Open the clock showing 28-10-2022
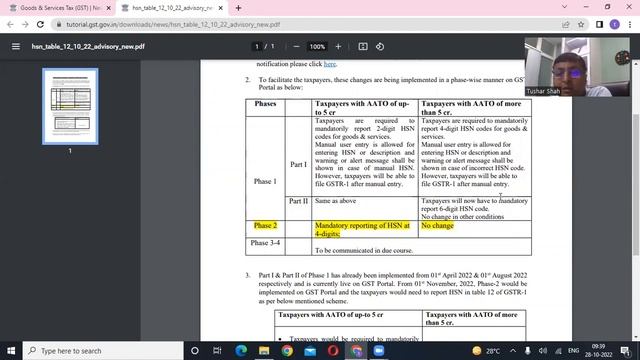 coord(598,351)
